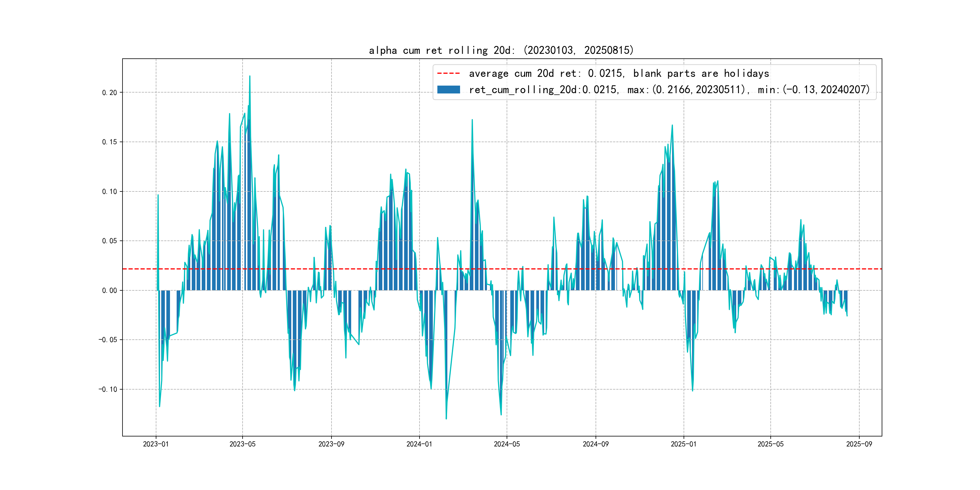Click the highest peak in May 2023
This screenshot has height=490, width=980.
click(x=250, y=77)
